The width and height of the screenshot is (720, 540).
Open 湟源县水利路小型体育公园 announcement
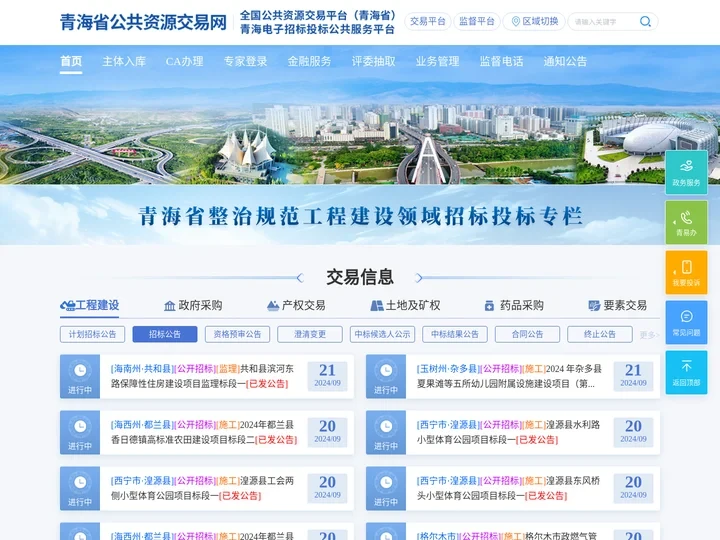509,432
